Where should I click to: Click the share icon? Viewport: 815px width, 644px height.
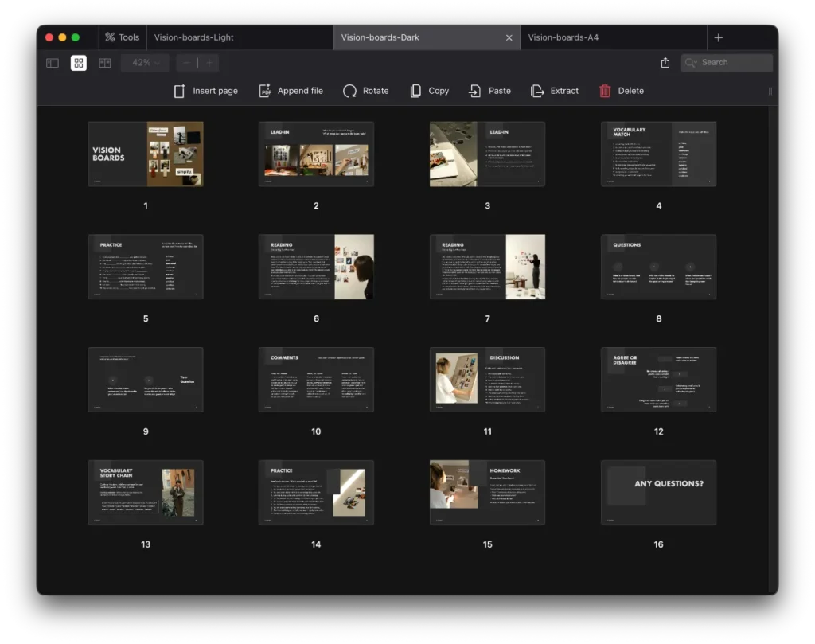coord(665,63)
